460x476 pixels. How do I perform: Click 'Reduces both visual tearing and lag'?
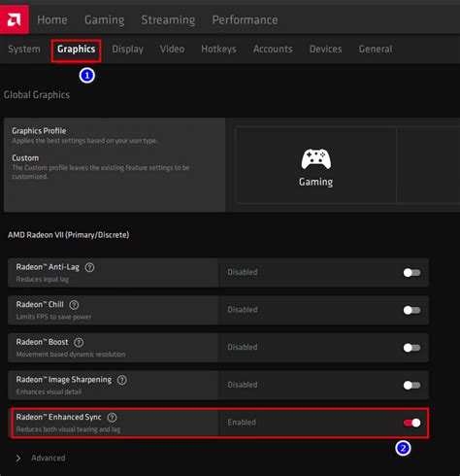click(x=68, y=429)
